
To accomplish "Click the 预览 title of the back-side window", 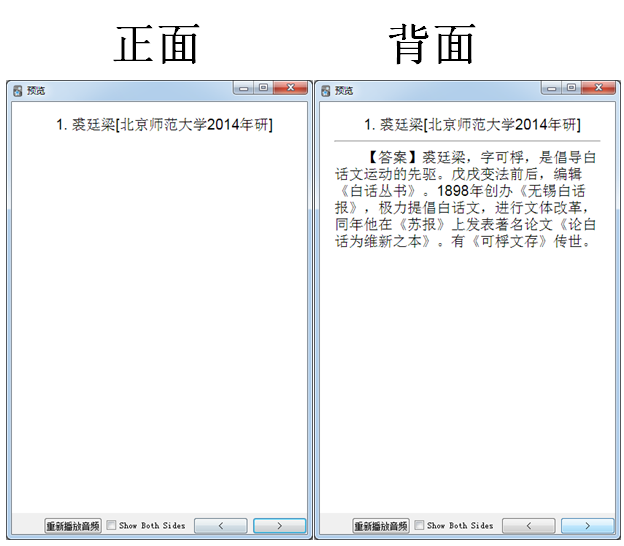I will [x=344, y=91].
